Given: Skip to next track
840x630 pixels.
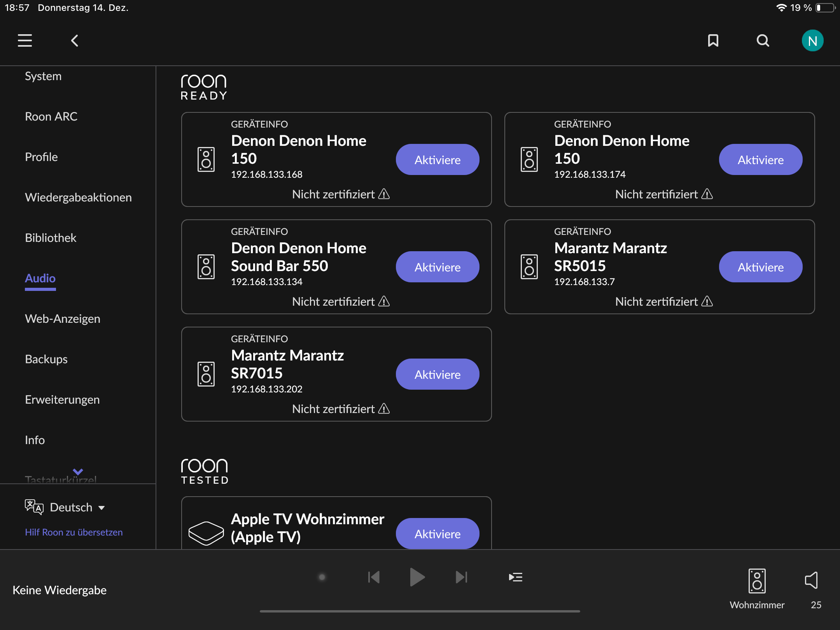Looking at the screenshot, I should tap(462, 577).
